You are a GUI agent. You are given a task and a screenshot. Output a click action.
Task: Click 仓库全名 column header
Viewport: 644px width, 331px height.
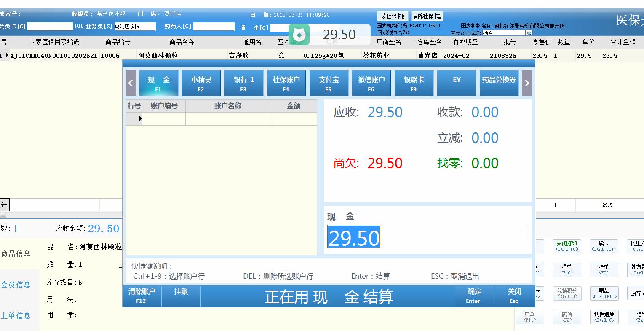click(430, 42)
